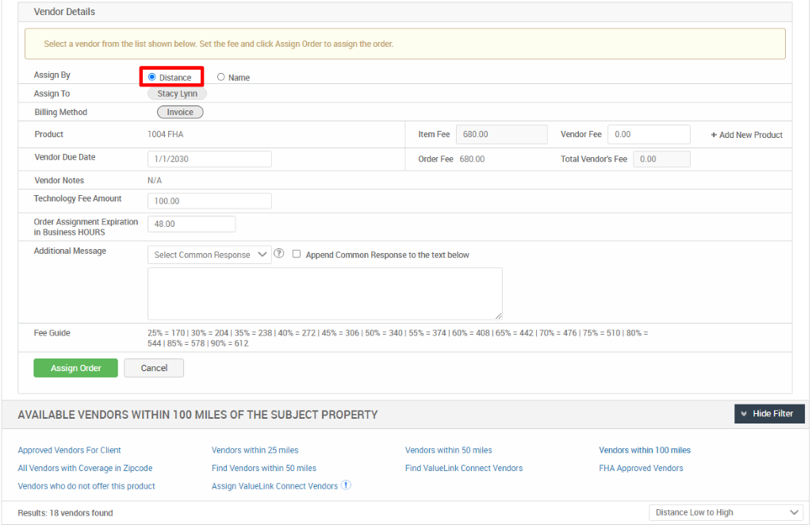The height and width of the screenshot is (525, 812).
Task: Click info icon beside Assign ValueLink Connect Vendors
Action: coord(346,485)
